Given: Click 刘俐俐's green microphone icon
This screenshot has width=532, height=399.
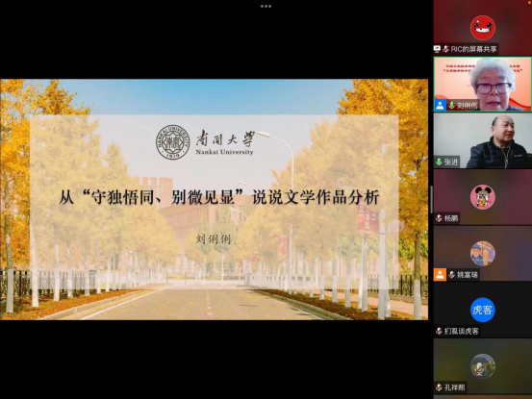Looking at the screenshot, I should pos(451,106).
